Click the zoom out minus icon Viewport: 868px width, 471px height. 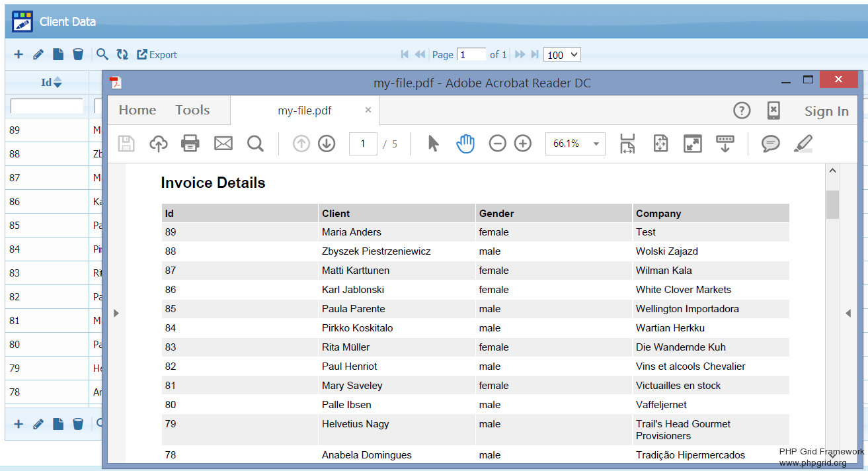pyautogui.click(x=497, y=144)
